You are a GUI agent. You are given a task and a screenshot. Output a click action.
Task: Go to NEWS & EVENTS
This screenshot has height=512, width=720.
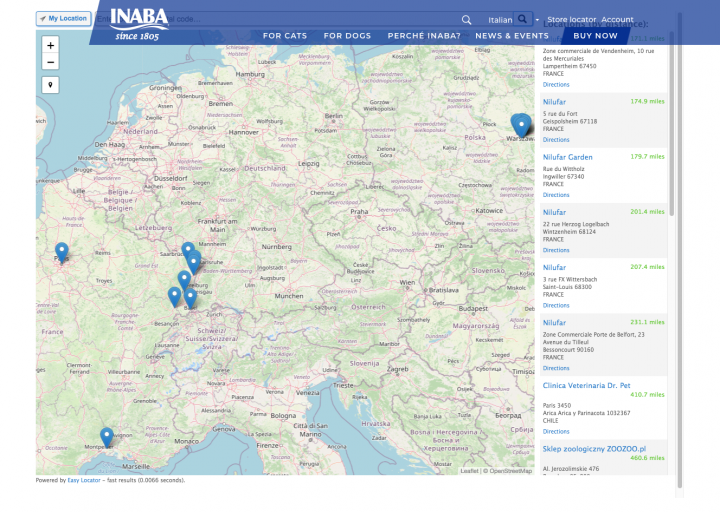512,36
